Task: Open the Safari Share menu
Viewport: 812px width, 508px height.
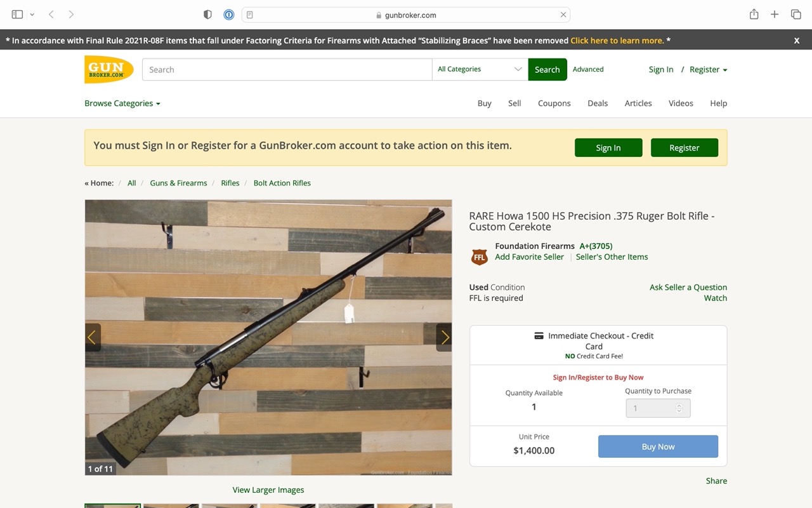Action: (x=754, y=15)
